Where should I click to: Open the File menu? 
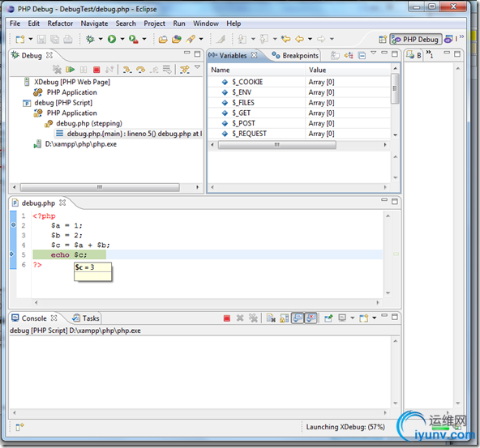[15, 23]
